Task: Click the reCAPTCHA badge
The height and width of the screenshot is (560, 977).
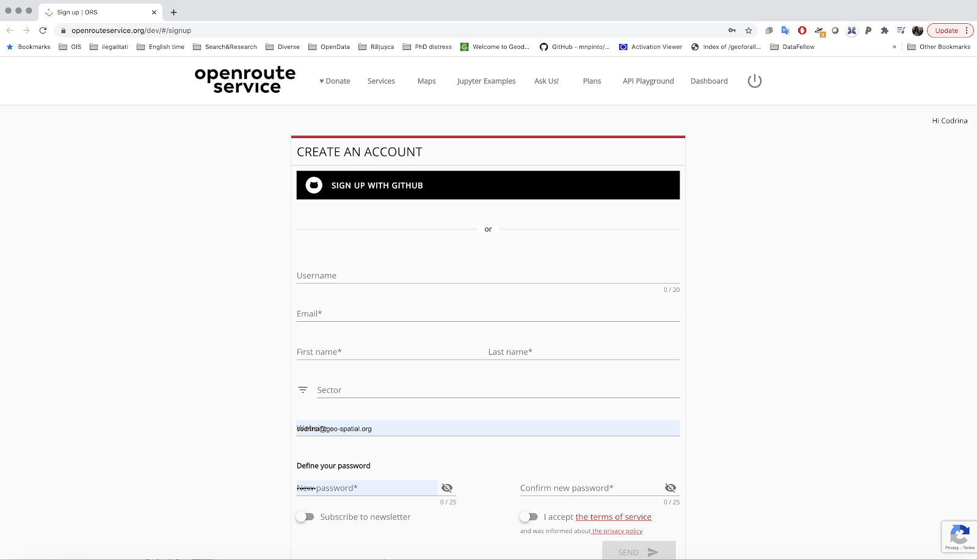Action: click(x=959, y=537)
